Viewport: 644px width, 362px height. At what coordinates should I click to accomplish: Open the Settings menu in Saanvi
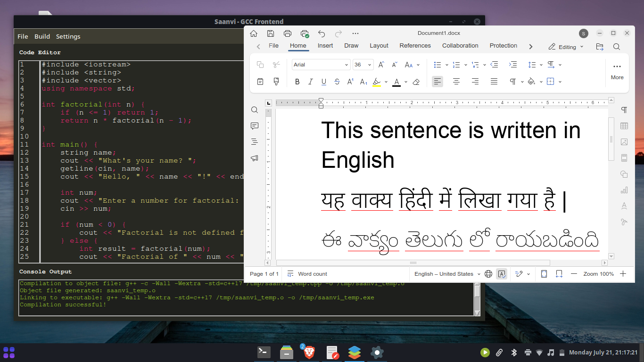click(x=68, y=36)
